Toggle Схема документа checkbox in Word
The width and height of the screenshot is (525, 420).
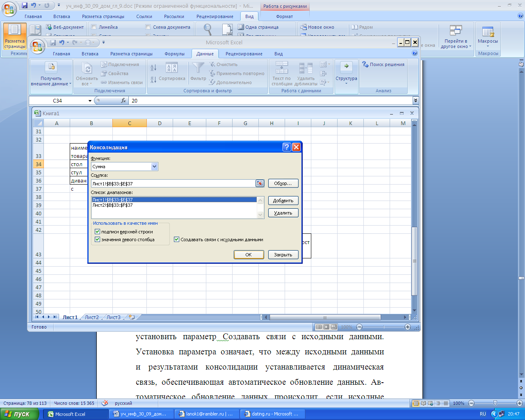(148, 27)
